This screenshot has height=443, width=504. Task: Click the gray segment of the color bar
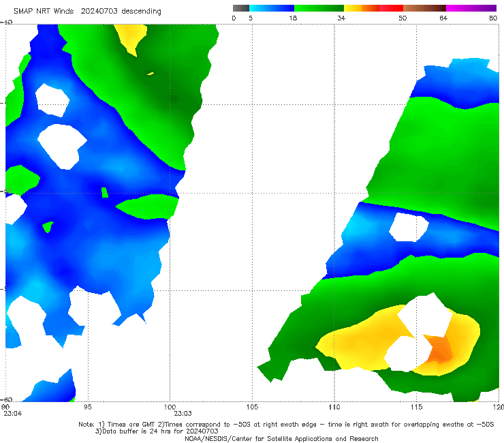(240, 8)
